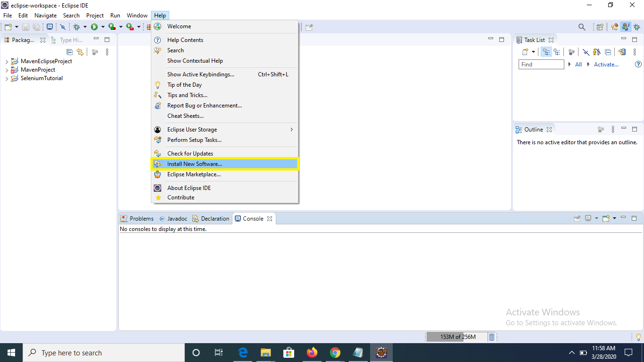The height and width of the screenshot is (362, 644).
Task: Click Synchronize Changed icon in Task List
Action: (x=622, y=52)
